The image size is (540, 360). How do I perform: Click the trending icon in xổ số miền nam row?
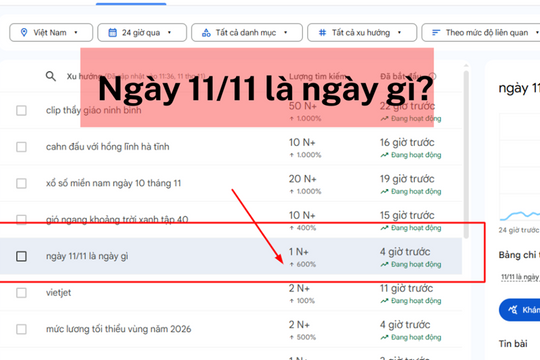(384, 191)
